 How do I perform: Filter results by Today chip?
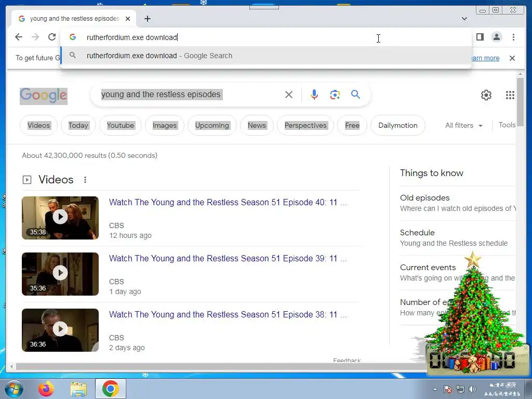point(78,125)
